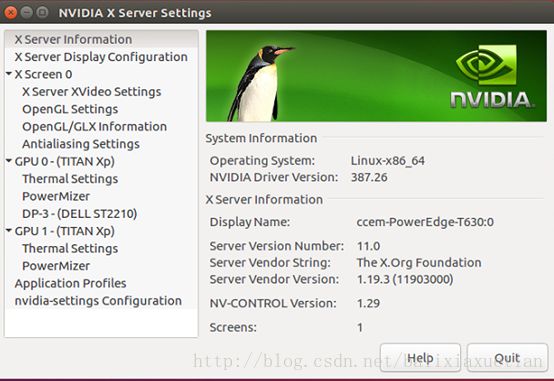This screenshot has width=554, height=381.
Task: Collapse the X Screen 0 tree arrow
Action: point(9,74)
